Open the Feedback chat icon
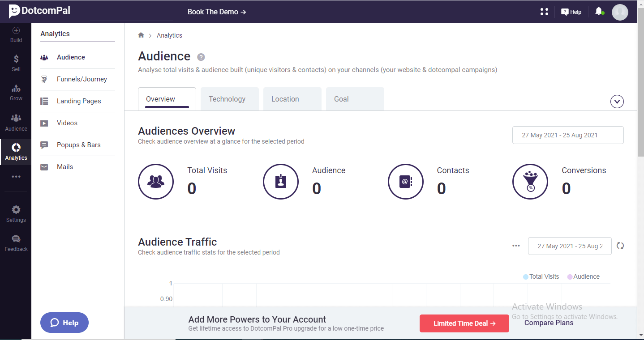Screen dimensions: 644x340 [x=16, y=243]
